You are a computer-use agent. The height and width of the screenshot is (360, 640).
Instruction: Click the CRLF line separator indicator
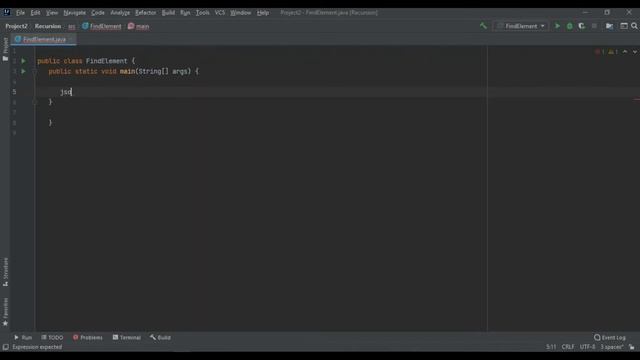point(568,347)
